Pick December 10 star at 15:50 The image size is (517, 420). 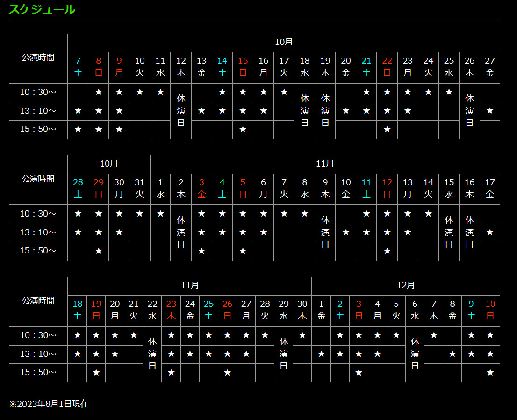(x=490, y=373)
